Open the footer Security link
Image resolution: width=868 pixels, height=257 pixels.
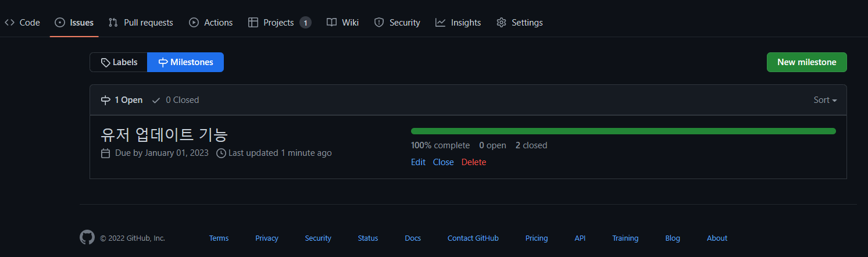tap(318, 238)
